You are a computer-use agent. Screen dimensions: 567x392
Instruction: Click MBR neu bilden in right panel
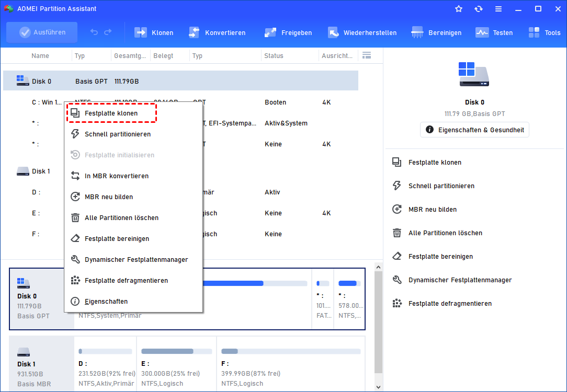[x=433, y=210]
